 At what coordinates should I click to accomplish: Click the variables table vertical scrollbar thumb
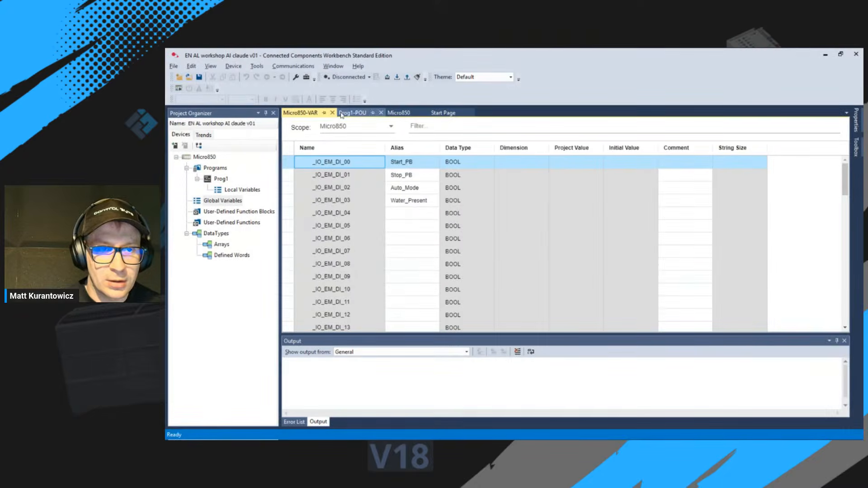point(844,179)
